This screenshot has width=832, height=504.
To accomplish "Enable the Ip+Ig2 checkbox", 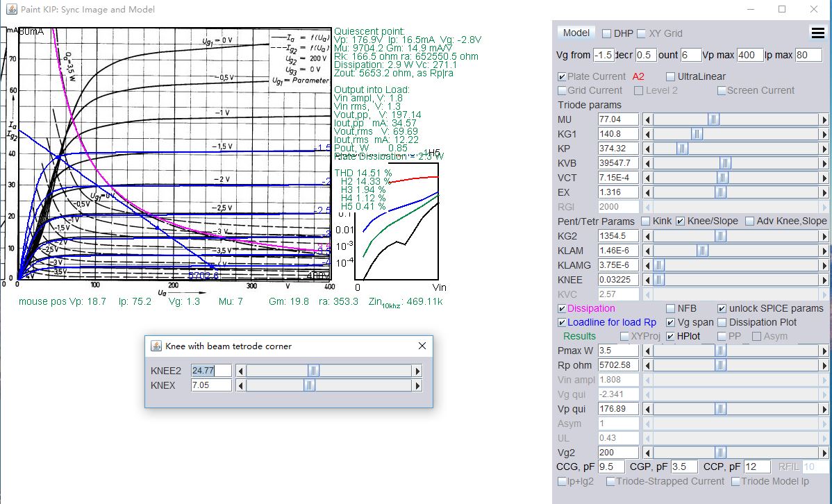I will click(562, 481).
